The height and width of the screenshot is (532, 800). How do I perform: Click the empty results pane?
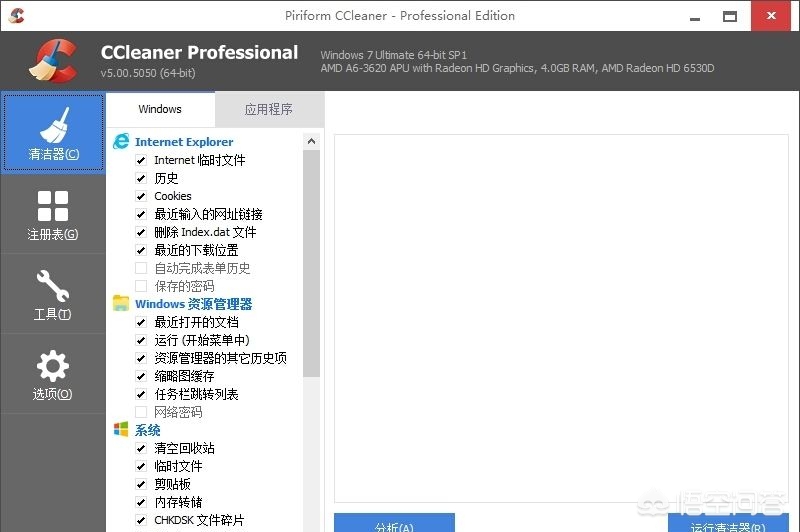561,319
